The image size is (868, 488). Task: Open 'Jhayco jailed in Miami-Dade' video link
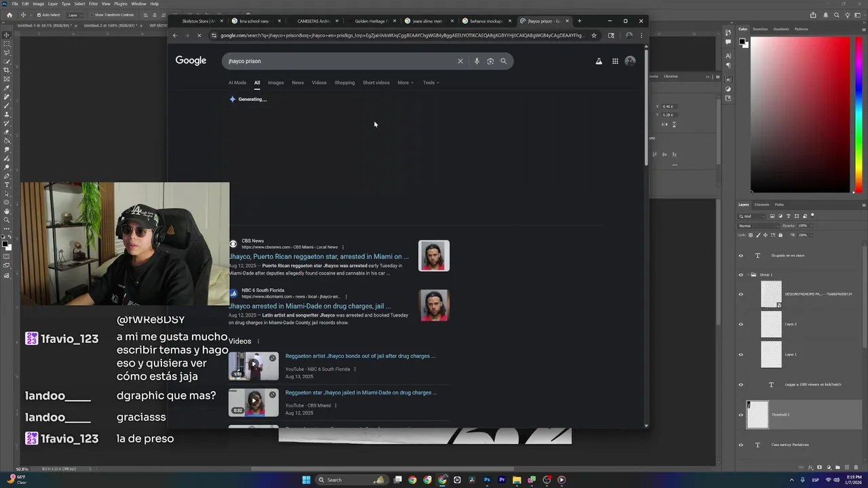361,392
